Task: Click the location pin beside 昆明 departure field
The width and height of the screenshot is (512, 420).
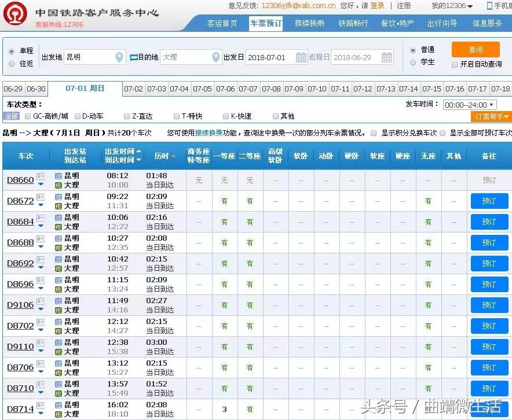Action: pos(119,57)
